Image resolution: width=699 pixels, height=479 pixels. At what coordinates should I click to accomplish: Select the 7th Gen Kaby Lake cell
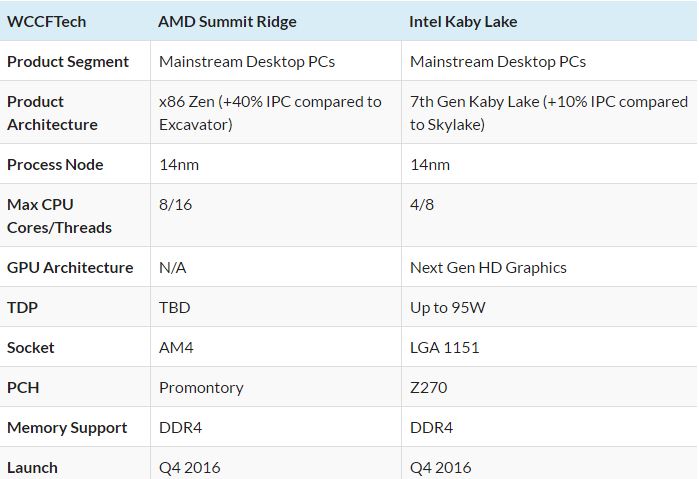point(548,113)
